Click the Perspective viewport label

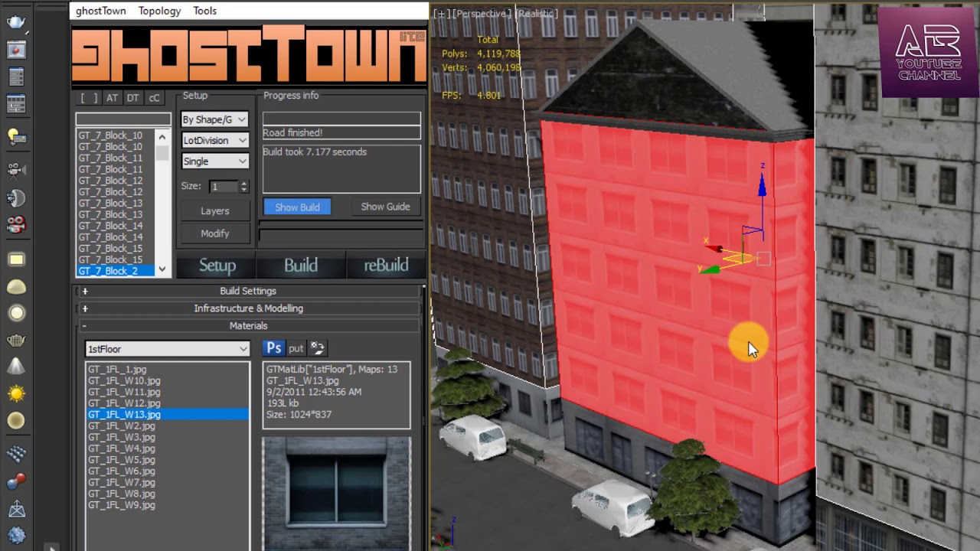coord(482,14)
